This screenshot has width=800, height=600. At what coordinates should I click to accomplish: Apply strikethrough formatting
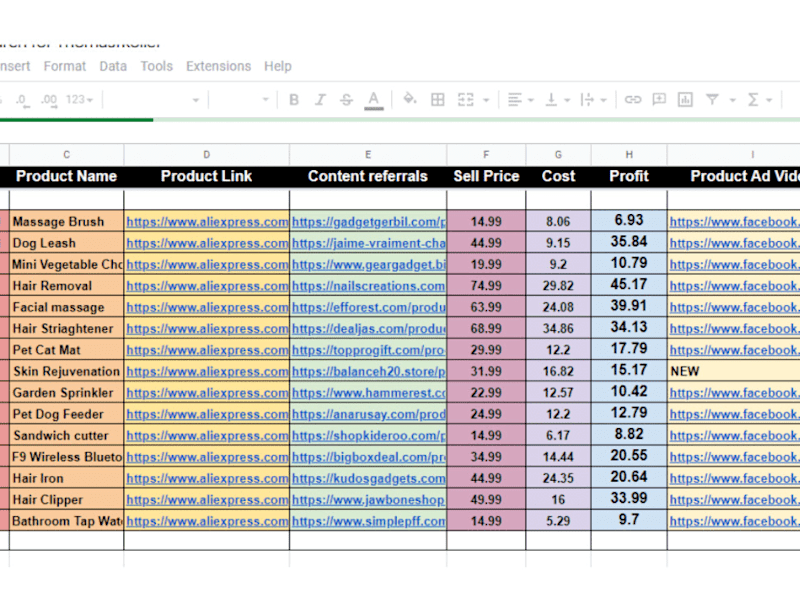[x=346, y=99]
